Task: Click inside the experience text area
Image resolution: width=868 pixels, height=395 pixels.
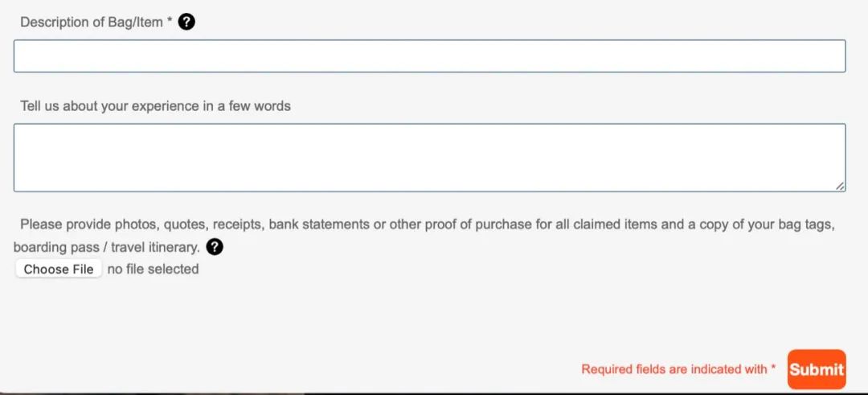Action: point(429,157)
